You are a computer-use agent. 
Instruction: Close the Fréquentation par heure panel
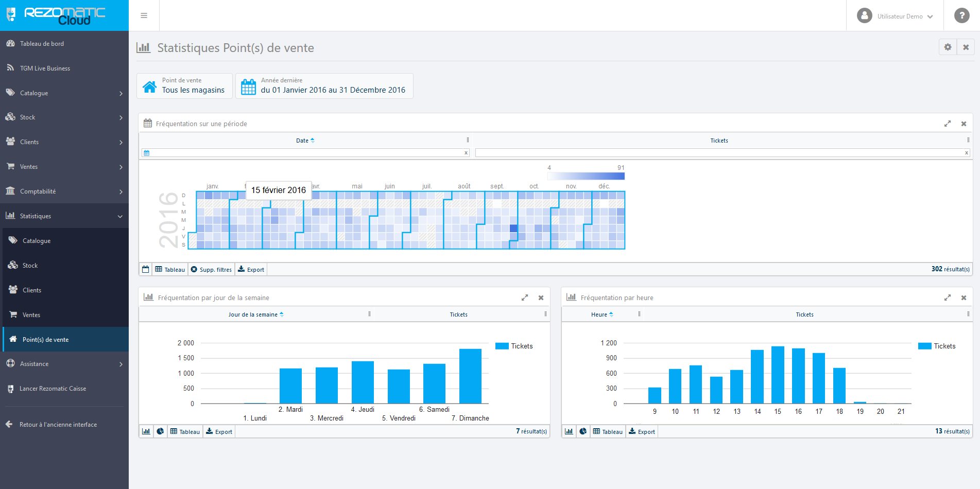coord(964,298)
